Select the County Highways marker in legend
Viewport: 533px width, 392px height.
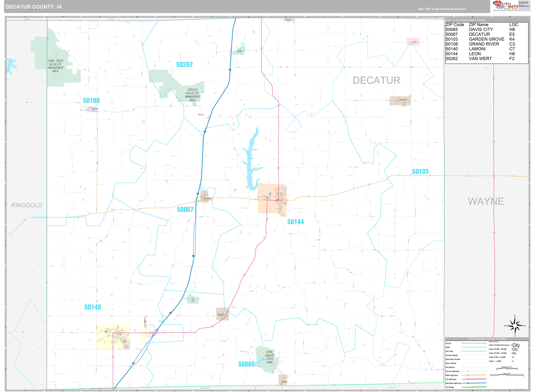(468, 371)
